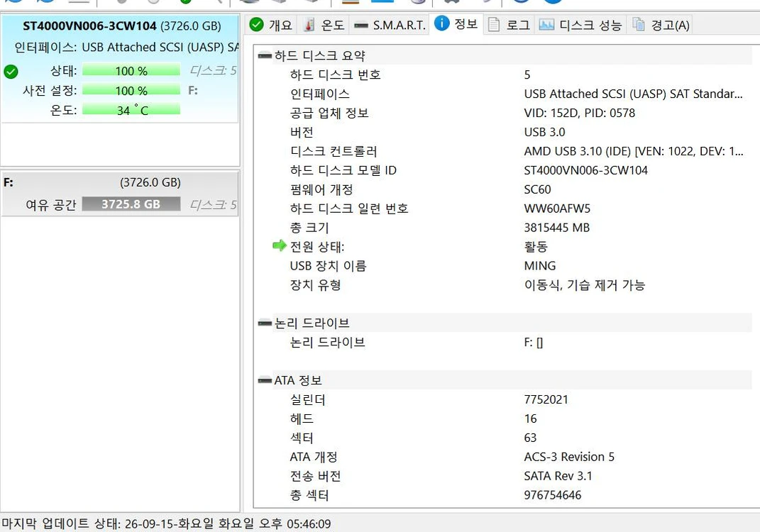Screen dimensions: 760x532
Task: Click the green arrow icon beside 전원 상태
Action: click(280, 245)
